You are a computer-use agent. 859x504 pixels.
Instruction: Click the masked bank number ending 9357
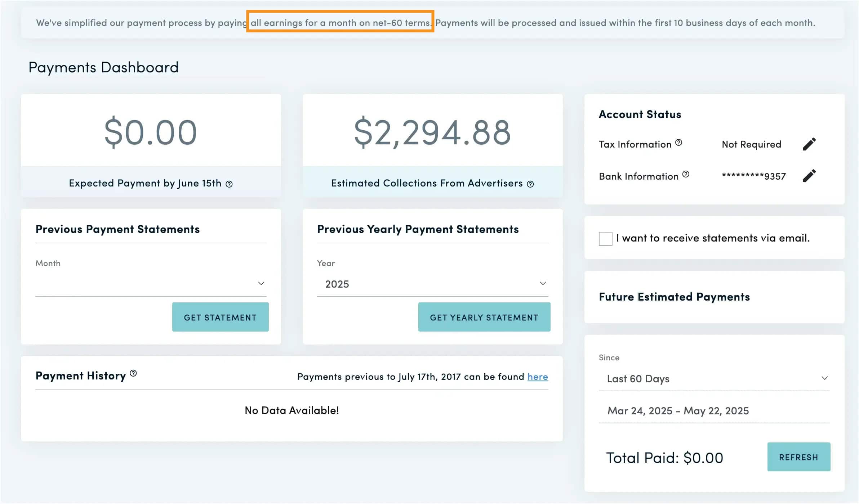point(753,176)
